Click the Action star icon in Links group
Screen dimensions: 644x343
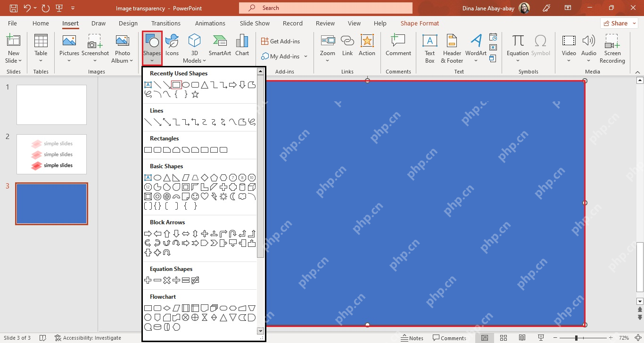(x=367, y=46)
